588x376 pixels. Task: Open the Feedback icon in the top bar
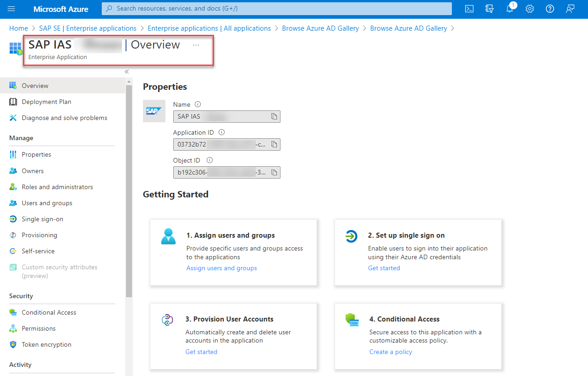pos(570,9)
